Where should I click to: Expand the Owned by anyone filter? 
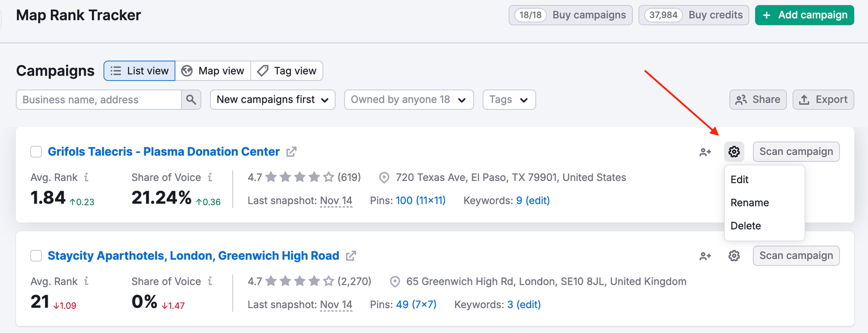pos(409,99)
